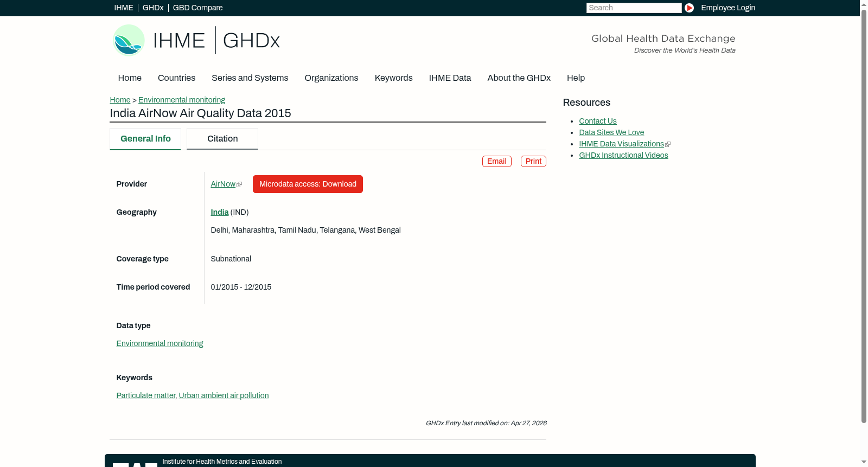Open the Employee Login link
Screen dimensions: 868x467
[x=728, y=8]
